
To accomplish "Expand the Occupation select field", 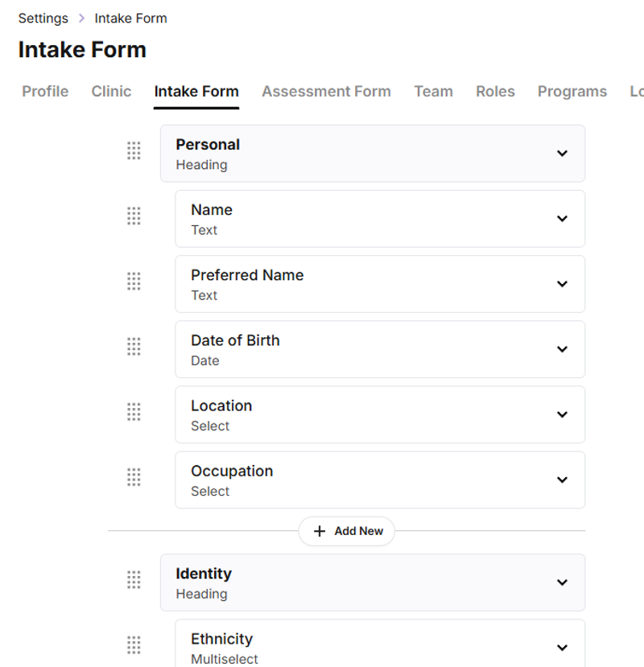I will (x=562, y=480).
